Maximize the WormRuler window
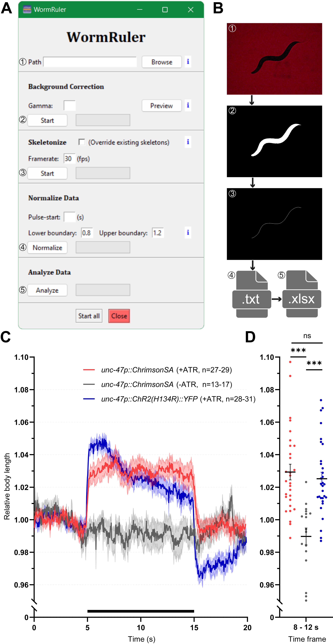Viewport: 333px width, 644px height. (x=165, y=10)
